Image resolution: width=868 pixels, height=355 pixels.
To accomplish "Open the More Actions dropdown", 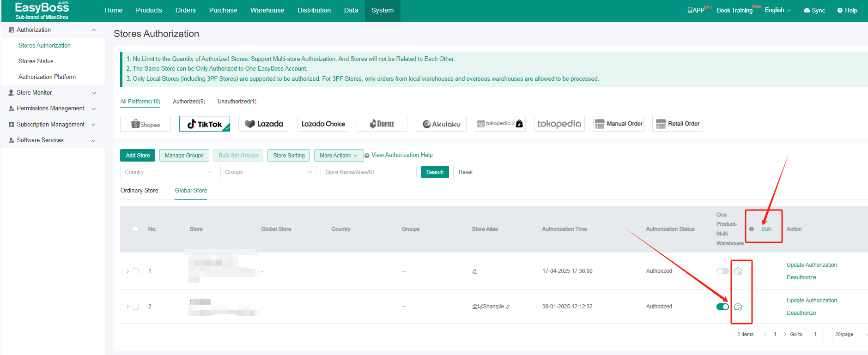I will point(339,156).
